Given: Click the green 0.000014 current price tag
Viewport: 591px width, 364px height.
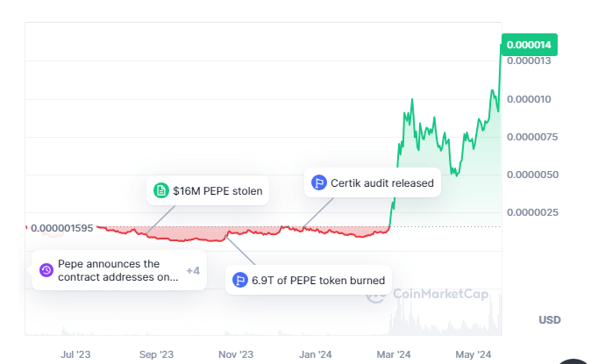Looking at the screenshot, I should [x=529, y=44].
